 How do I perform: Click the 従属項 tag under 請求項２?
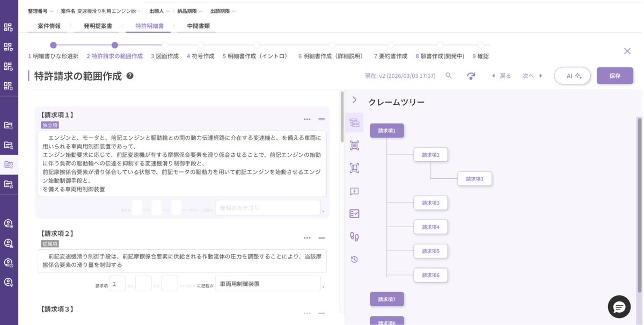[x=50, y=244]
